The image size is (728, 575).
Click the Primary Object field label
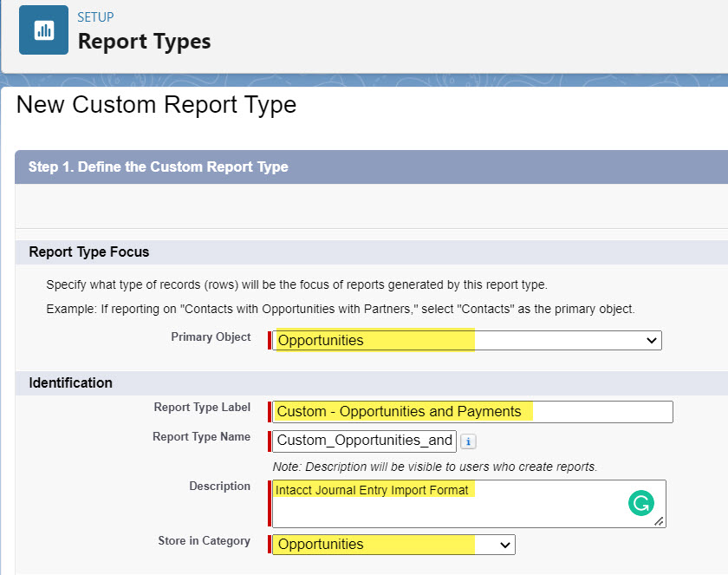[x=211, y=337]
